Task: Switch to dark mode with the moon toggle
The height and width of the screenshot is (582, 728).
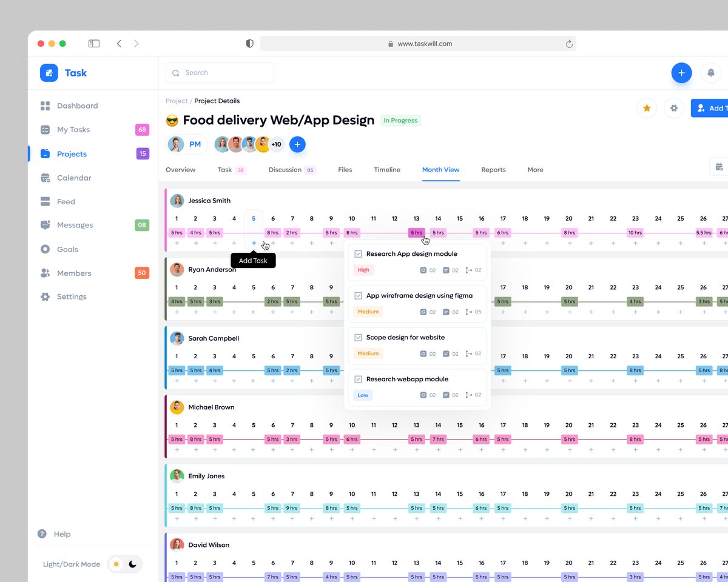Action: click(x=132, y=564)
